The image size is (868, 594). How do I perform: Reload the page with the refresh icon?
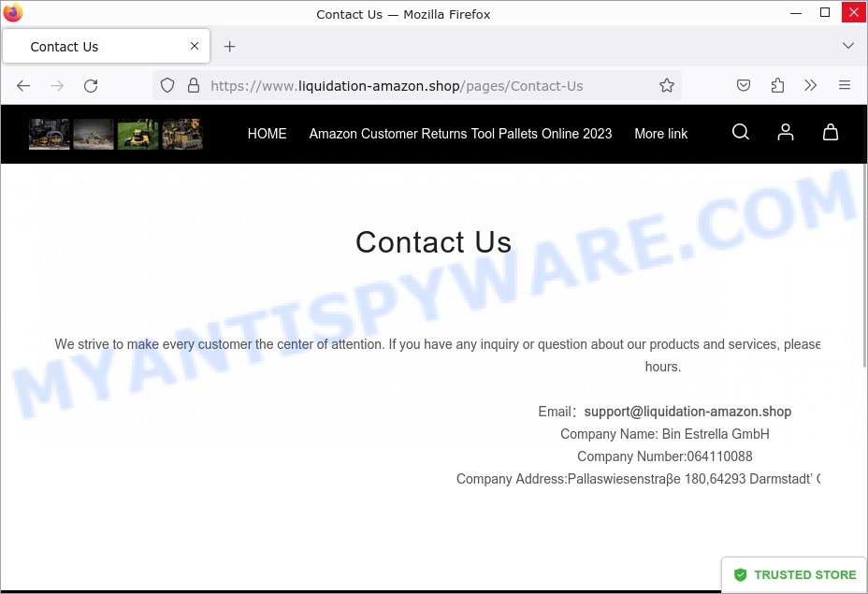91,86
